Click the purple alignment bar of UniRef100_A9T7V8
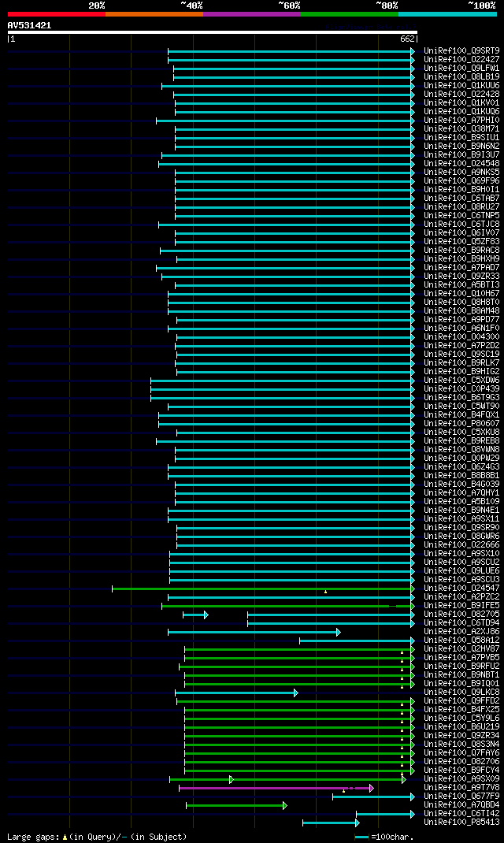This screenshot has width=504, height=843. point(274,788)
